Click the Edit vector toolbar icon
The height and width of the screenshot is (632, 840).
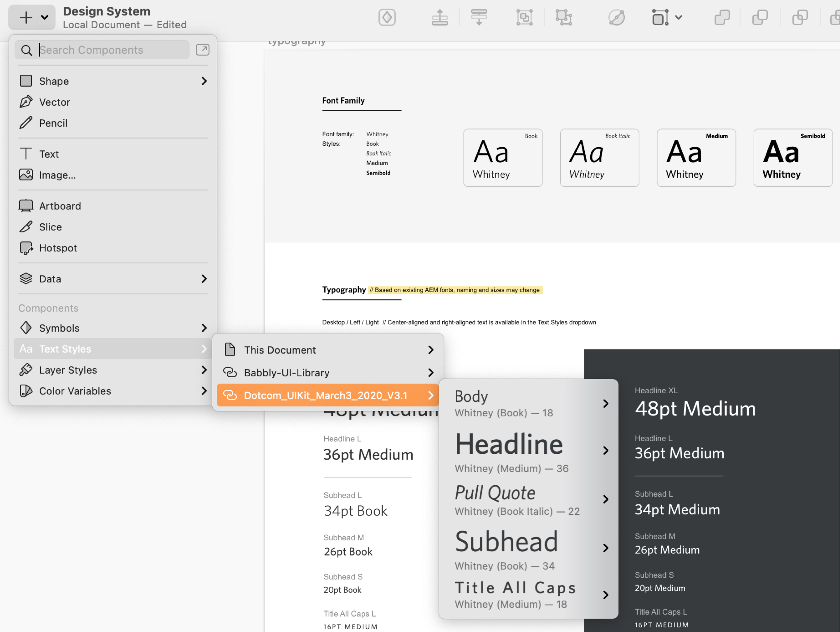click(x=616, y=18)
